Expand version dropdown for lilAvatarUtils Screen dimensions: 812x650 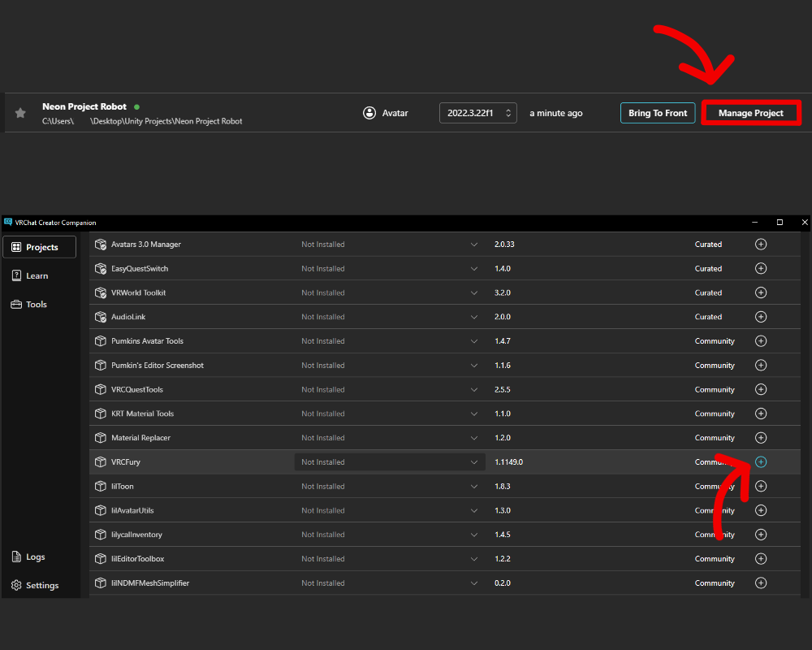click(x=474, y=510)
